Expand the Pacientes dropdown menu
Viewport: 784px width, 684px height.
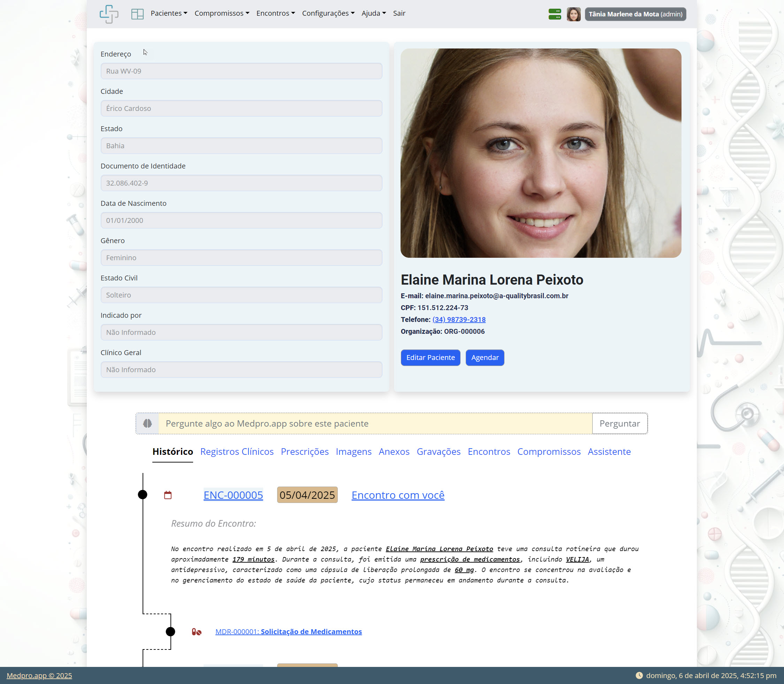click(169, 13)
